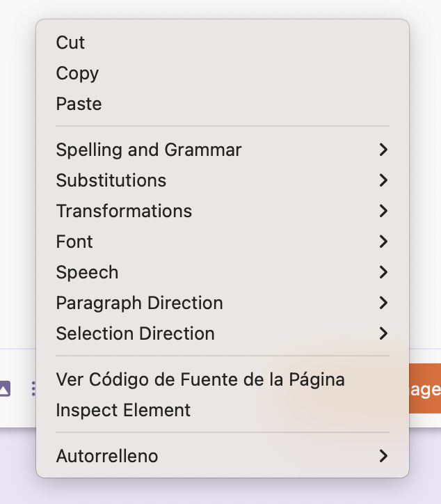
Task: Click the chevron beside Transformations
Action: [x=383, y=211]
